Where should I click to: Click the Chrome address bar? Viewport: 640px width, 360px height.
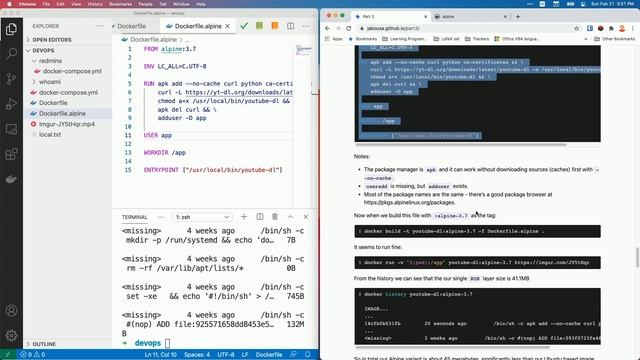(464, 29)
